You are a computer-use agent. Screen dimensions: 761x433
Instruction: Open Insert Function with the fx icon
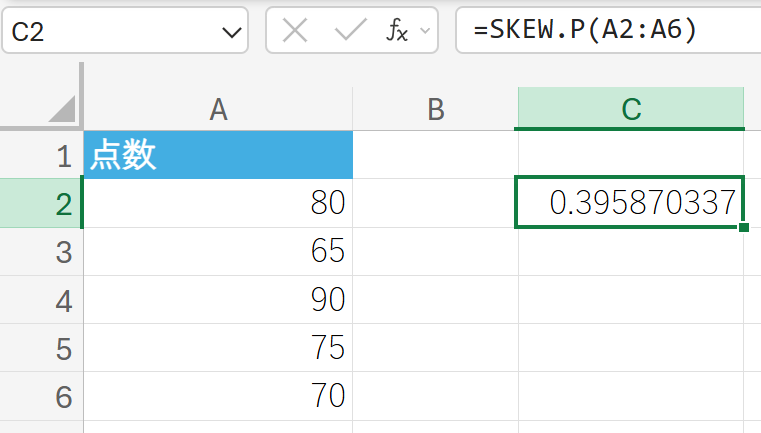click(x=397, y=31)
